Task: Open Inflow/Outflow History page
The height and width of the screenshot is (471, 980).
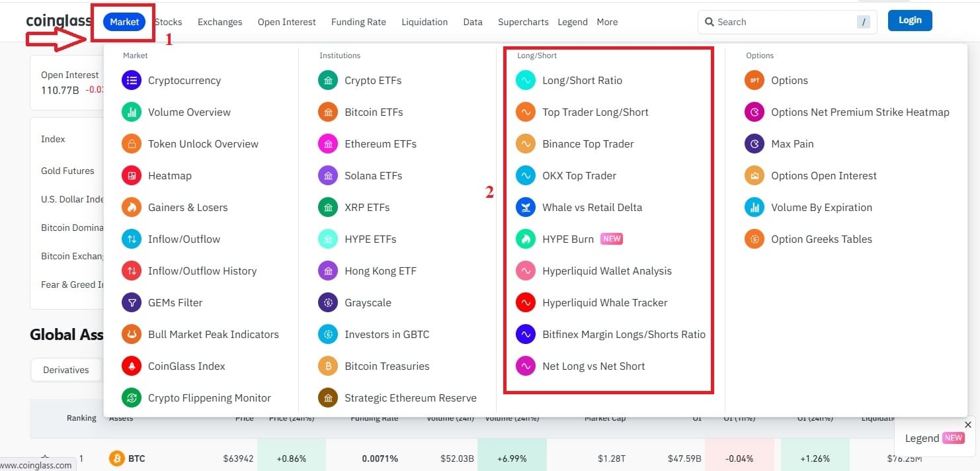Action: (x=202, y=271)
